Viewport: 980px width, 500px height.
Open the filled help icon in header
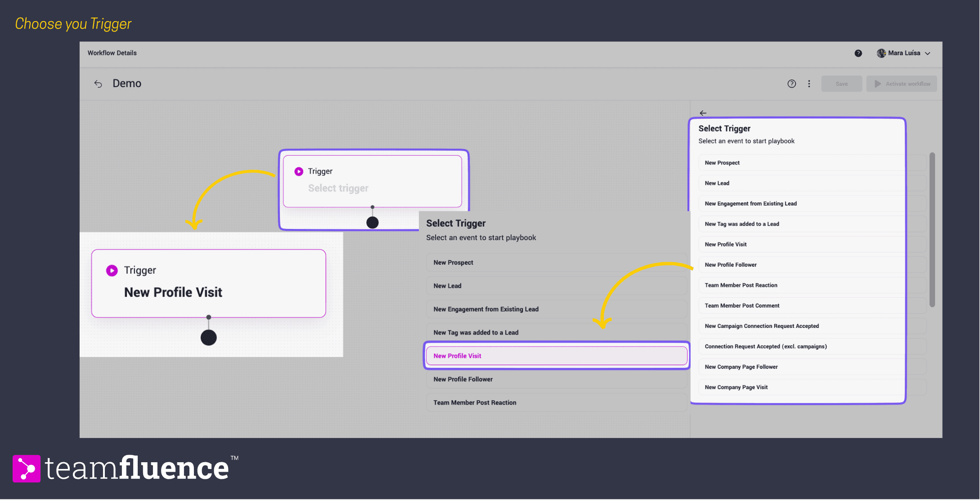858,53
